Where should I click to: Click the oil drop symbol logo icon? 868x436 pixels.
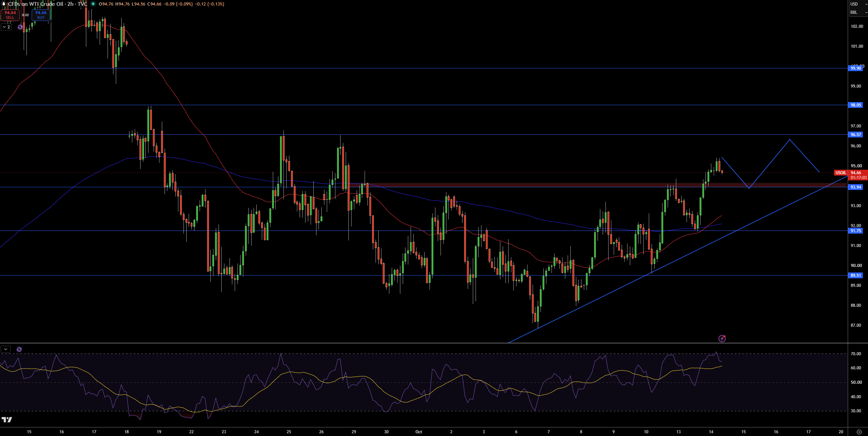(4, 4)
